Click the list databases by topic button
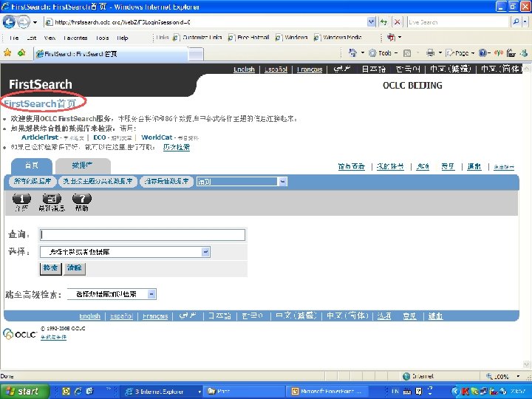 click(98, 182)
